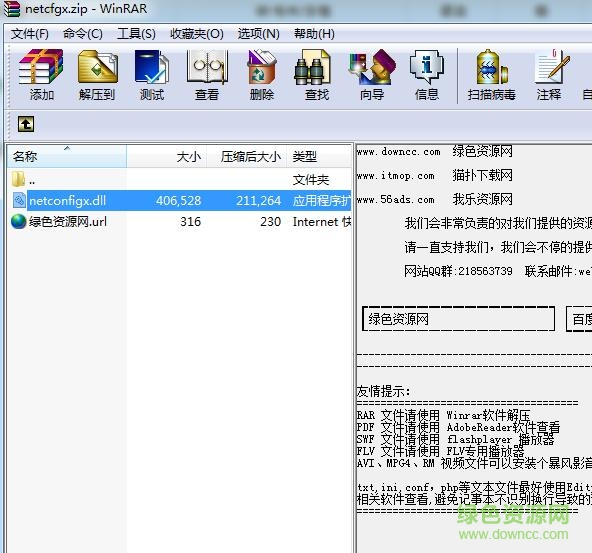Select netconfigx.dll file name
Screen dimensions: 592x553
[68, 200]
